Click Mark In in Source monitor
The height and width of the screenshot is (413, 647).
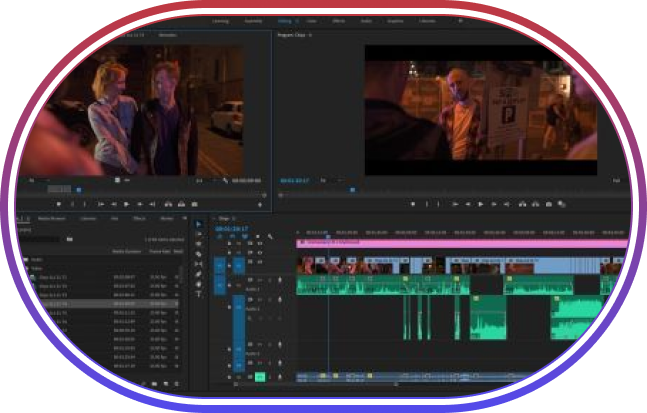[x=72, y=204]
